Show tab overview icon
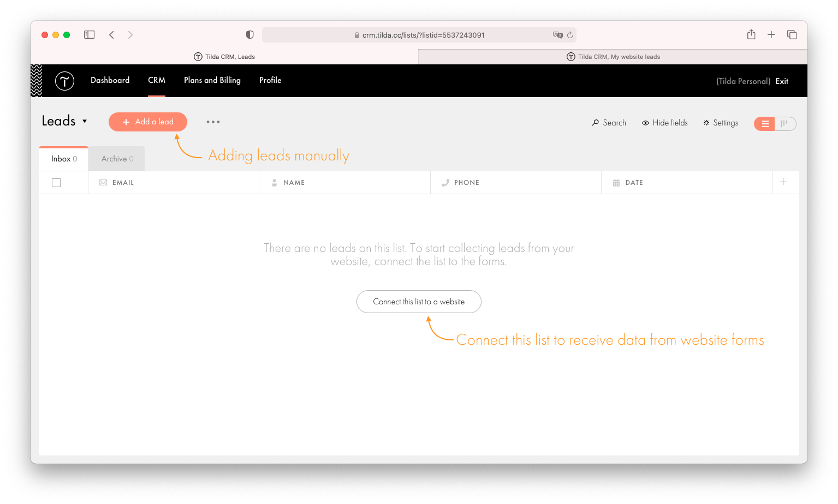This screenshot has height=504, width=838. (792, 35)
